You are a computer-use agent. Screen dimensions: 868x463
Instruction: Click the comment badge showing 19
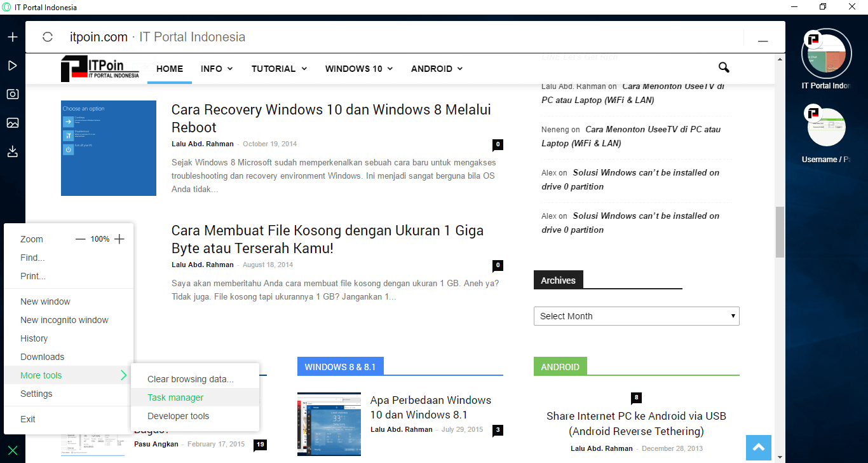[260, 445]
